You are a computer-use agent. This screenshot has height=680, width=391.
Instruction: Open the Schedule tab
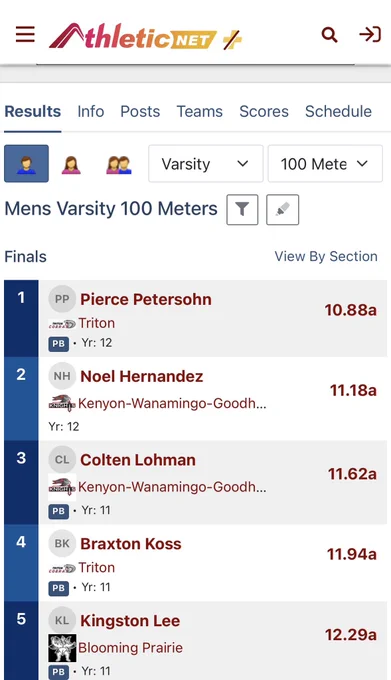click(338, 111)
